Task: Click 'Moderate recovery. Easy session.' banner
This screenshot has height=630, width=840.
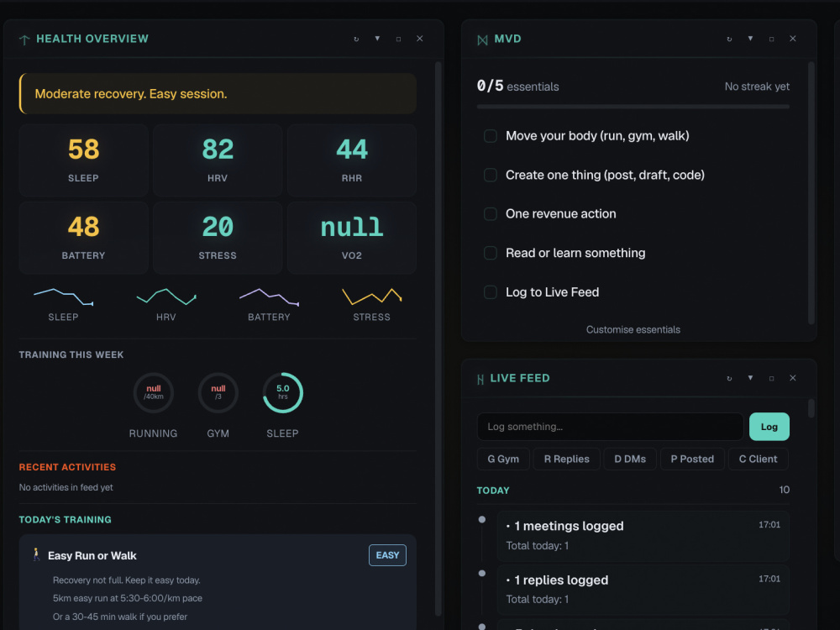Action: coord(218,94)
